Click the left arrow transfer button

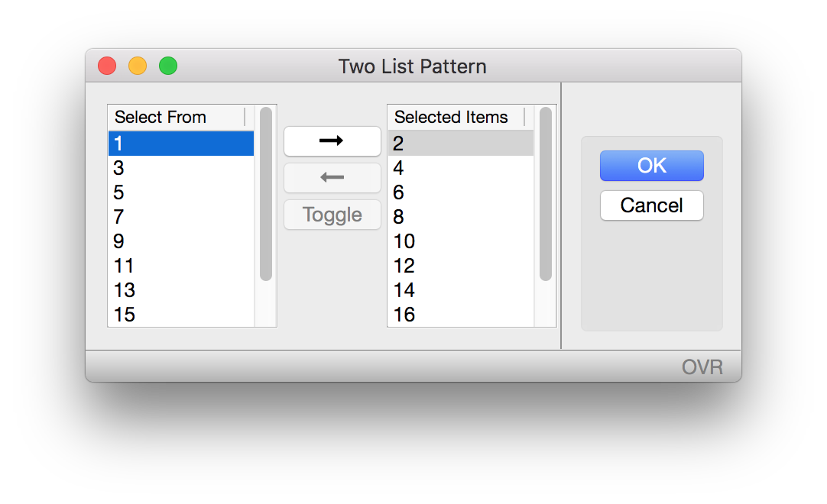pyautogui.click(x=332, y=178)
